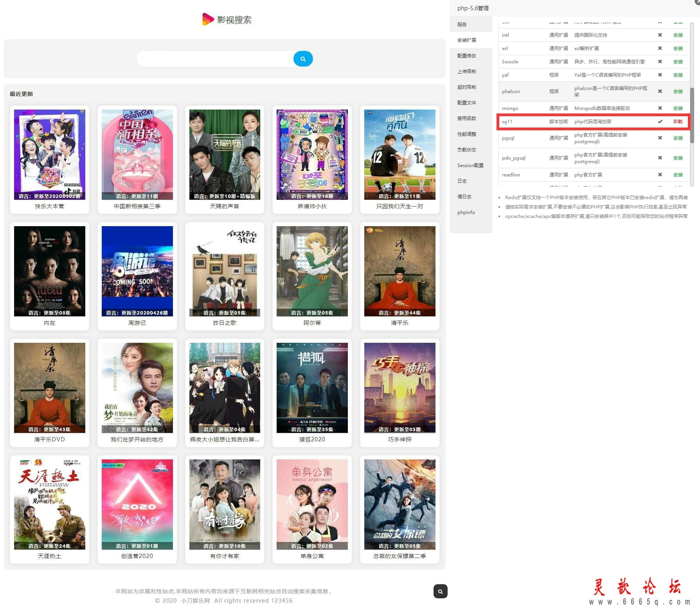Viewport: 700px width, 612px height.
Task: Uninstall the sg11 extension
Action: tap(678, 122)
